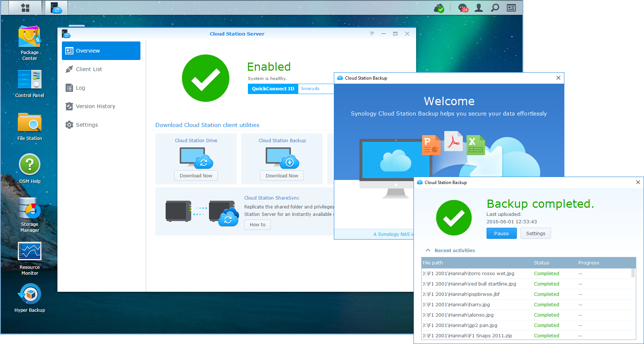The image size is (644, 344).
Task: Open the user account options icon
Action: click(479, 8)
